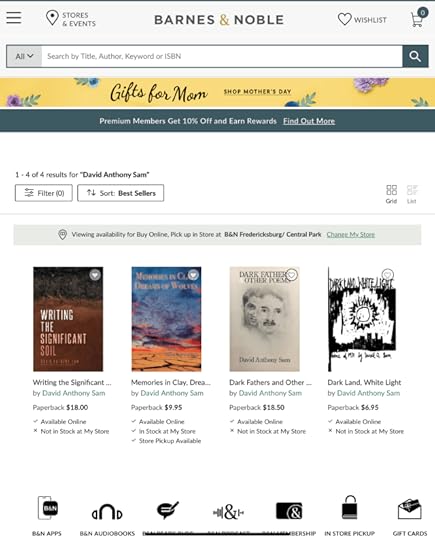
Task: Click the shopping cart icon
Action: [x=418, y=18]
